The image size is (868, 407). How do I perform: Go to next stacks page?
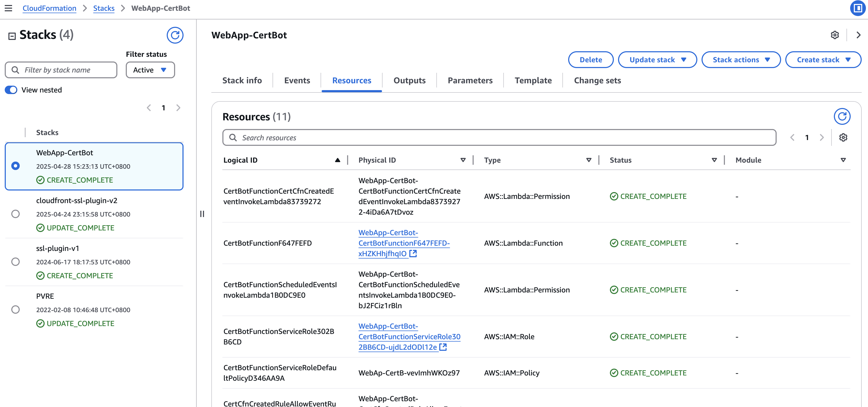178,108
